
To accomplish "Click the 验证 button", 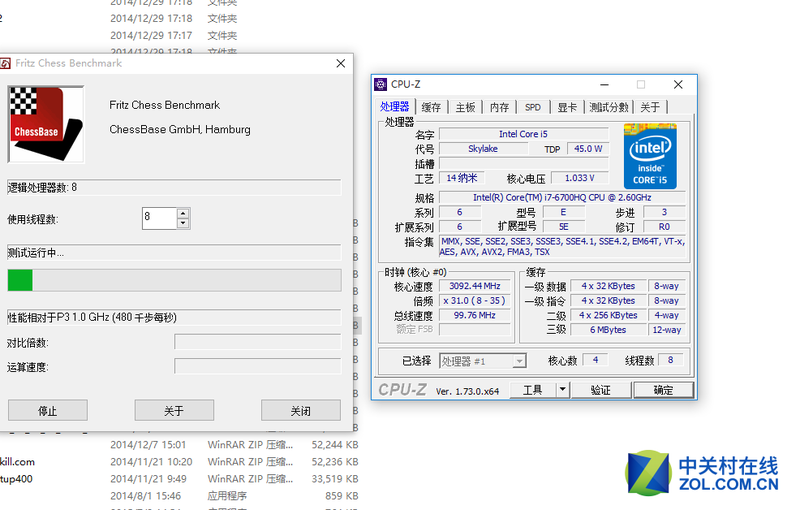I will (601, 390).
